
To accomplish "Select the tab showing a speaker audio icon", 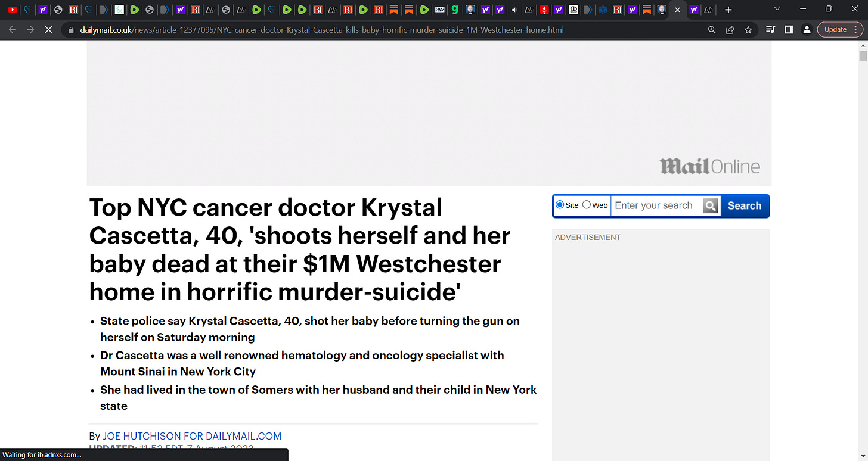I will tap(515, 10).
